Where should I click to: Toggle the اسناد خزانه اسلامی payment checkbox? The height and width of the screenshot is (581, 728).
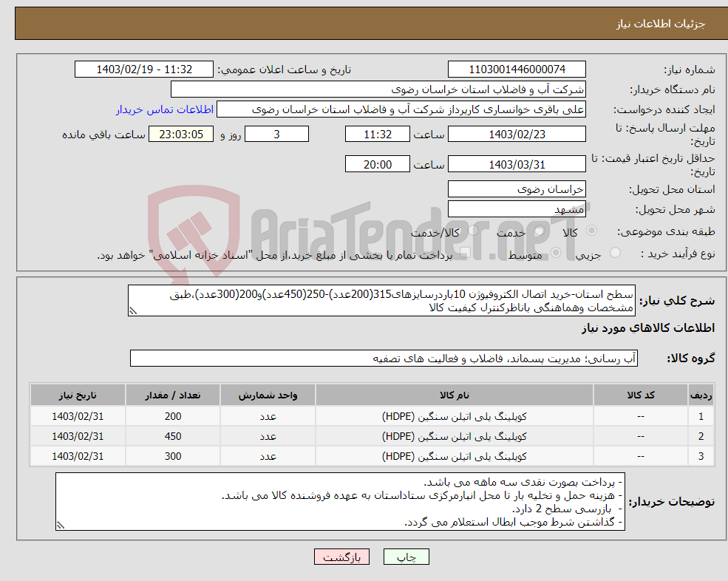[465, 253]
